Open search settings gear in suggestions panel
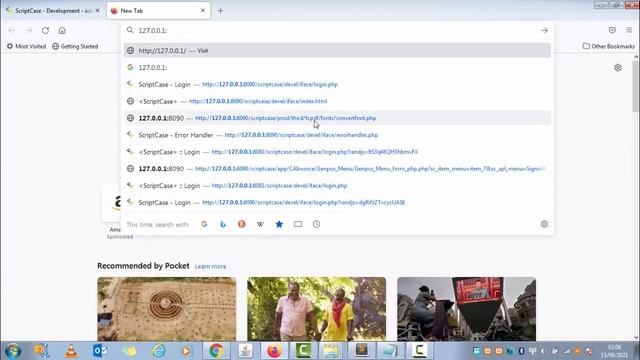 (x=544, y=224)
